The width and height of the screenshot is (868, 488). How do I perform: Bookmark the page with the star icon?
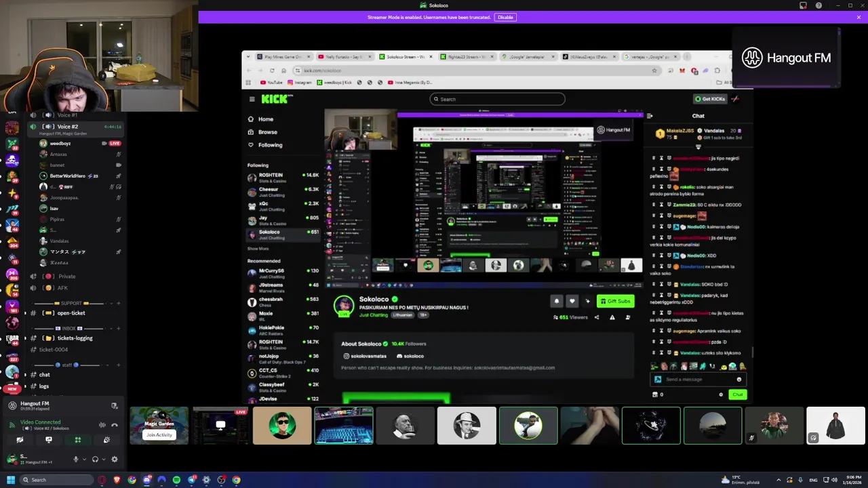(654, 70)
